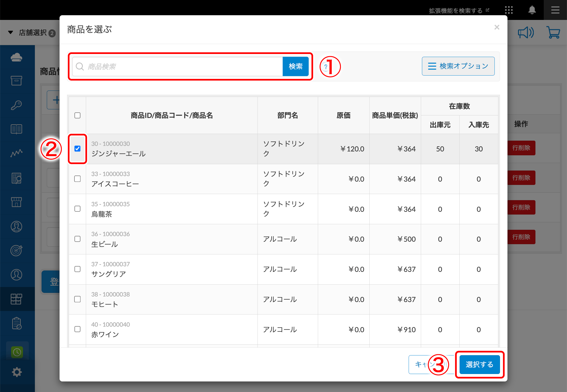Click the green clock icon
This screenshot has width=567, height=392.
point(17,352)
